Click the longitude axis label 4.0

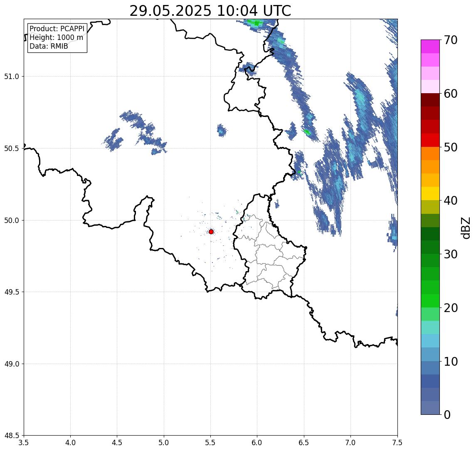[70, 443]
